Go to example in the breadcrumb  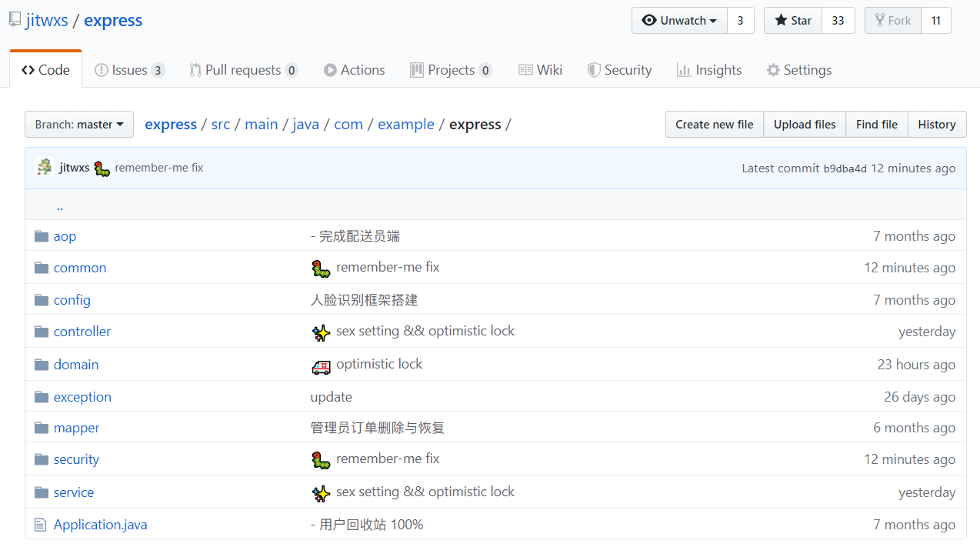click(406, 125)
